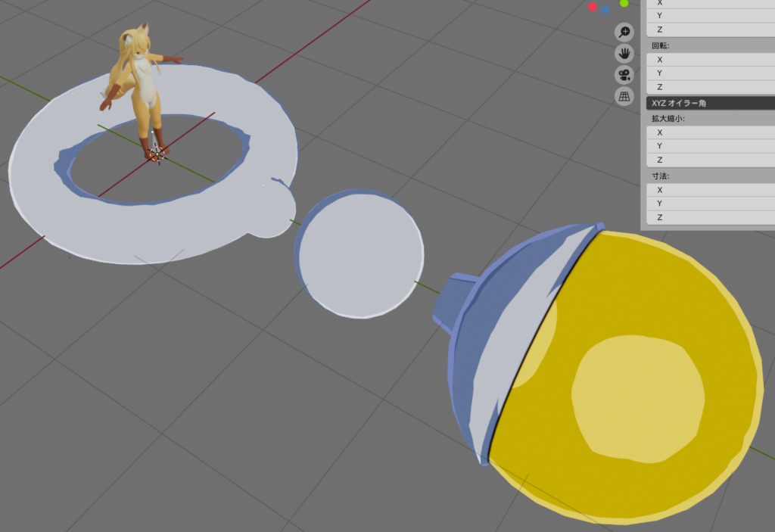This screenshot has width=775, height=532.
Task: Select the small white disc object
Action: 361,254
